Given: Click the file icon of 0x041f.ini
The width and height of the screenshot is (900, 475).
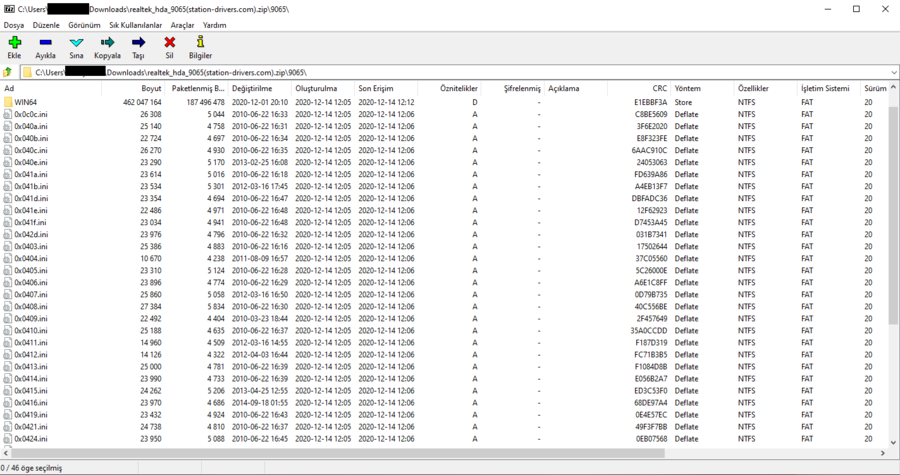Looking at the screenshot, I should [7, 223].
